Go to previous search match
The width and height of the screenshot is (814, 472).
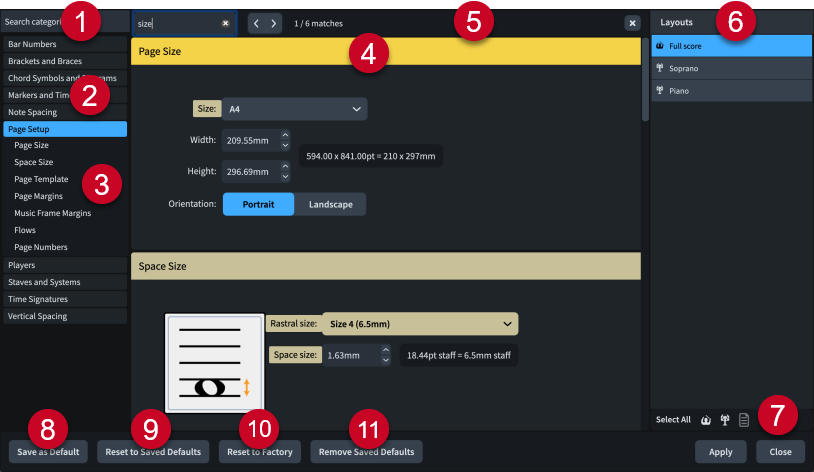point(255,22)
